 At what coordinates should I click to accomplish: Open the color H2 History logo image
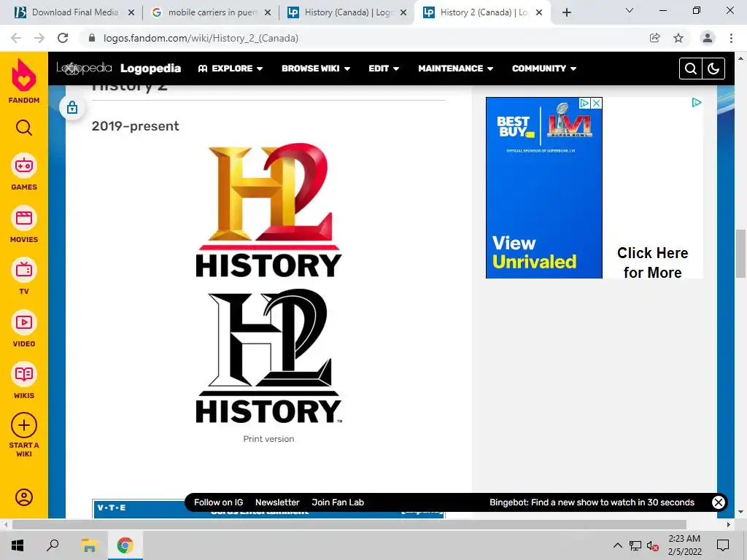(268, 210)
